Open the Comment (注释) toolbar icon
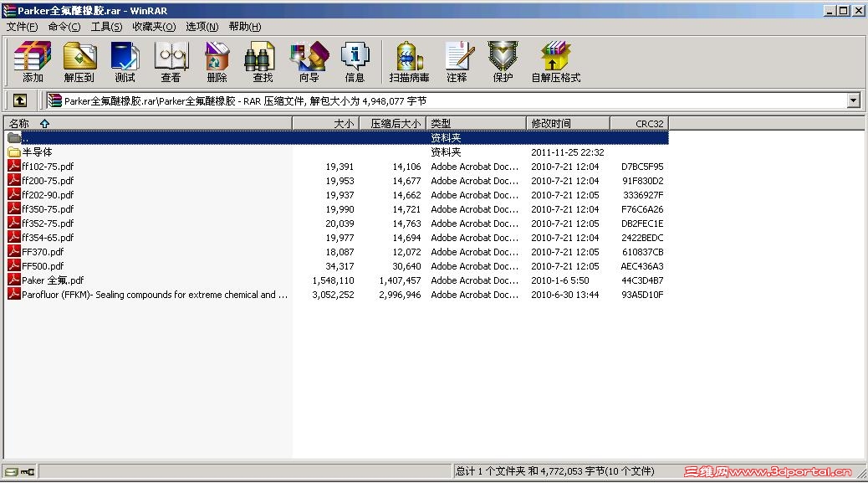868x483 pixels. pos(457,61)
